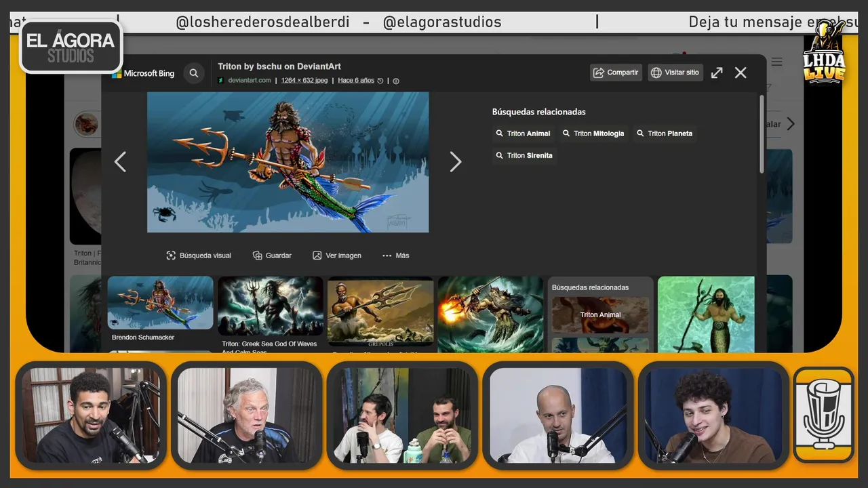
Task: Open the Más options menu
Action: (396, 256)
